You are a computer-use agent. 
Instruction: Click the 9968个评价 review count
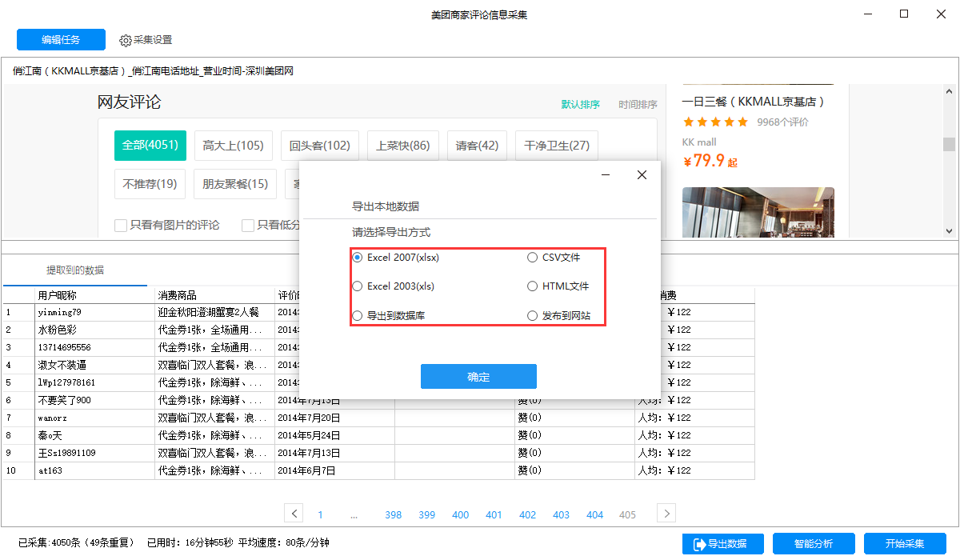[x=782, y=122]
